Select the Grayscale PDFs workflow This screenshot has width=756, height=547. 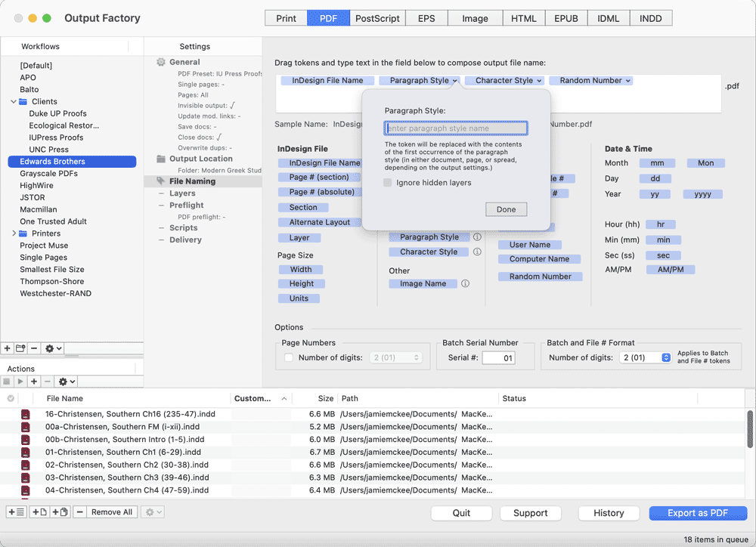[x=48, y=174]
